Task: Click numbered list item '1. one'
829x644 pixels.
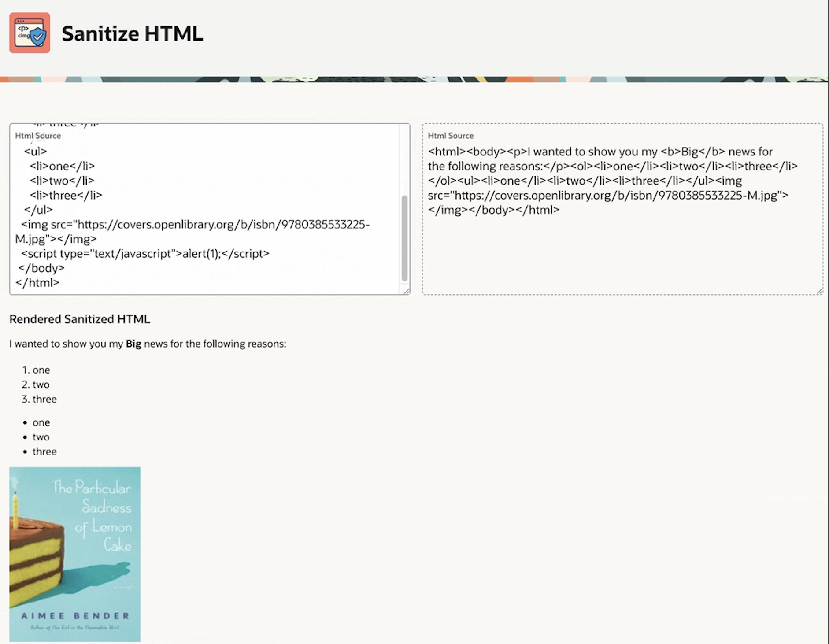Action: [x=36, y=370]
